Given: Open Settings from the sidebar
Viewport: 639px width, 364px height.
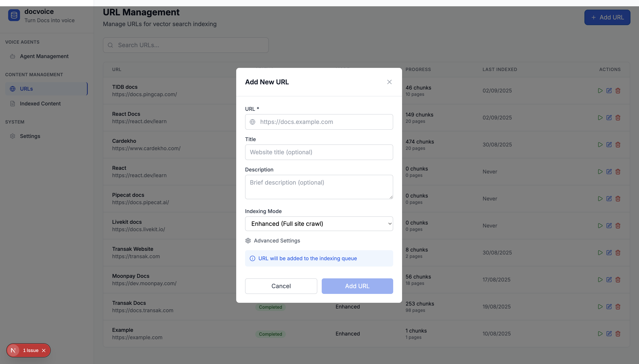Looking at the screenshot, I should pos(30,136).
